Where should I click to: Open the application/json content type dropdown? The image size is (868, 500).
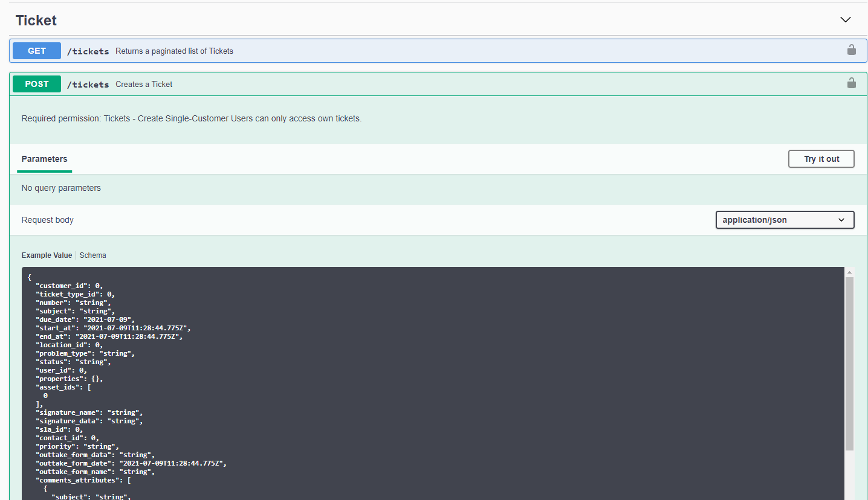coord(784,220)
